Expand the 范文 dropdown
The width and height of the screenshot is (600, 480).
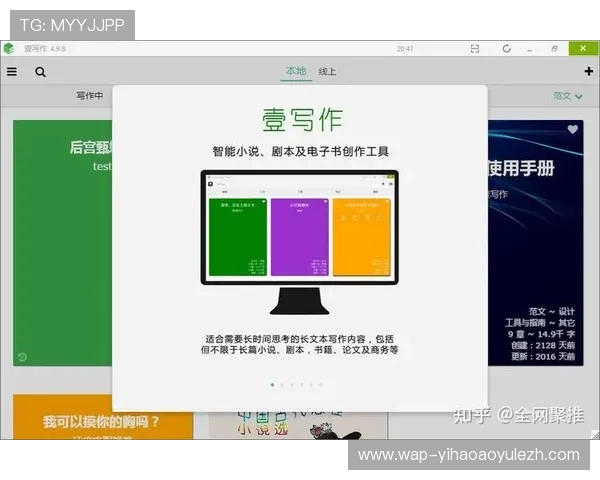(567, 96)
